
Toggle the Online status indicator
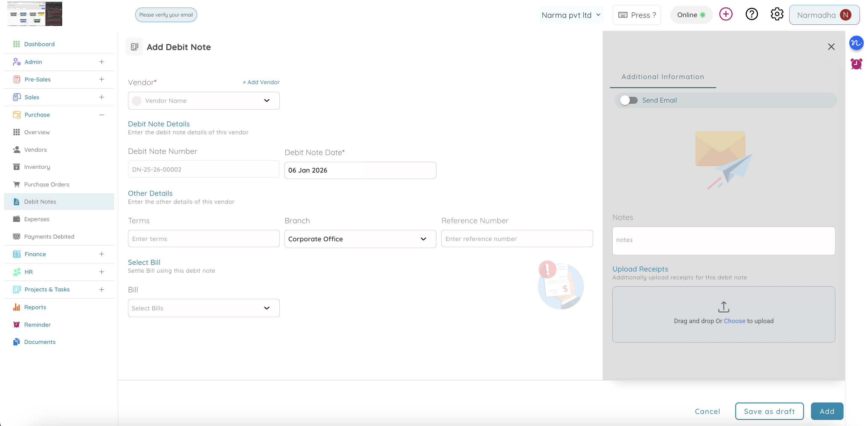coord(691,14)
